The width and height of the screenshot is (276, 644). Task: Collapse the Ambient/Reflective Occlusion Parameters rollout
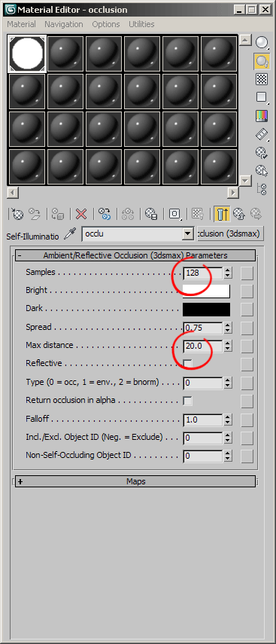click(135, 255)
